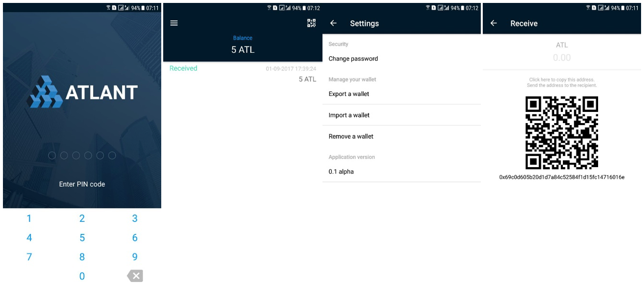Tap digit 9 on the PIN keypad
644x300 pixels.
(135, 257)
